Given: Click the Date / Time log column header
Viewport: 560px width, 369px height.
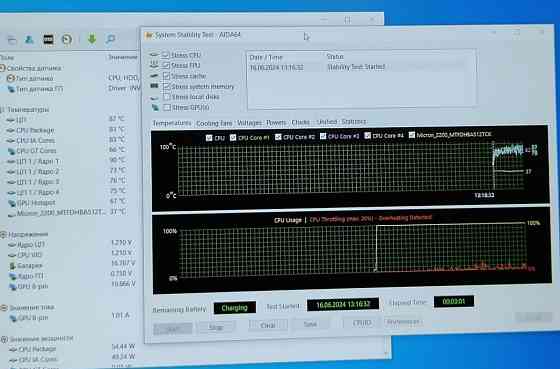Looking at the screenshot, I should pos(266,57).
